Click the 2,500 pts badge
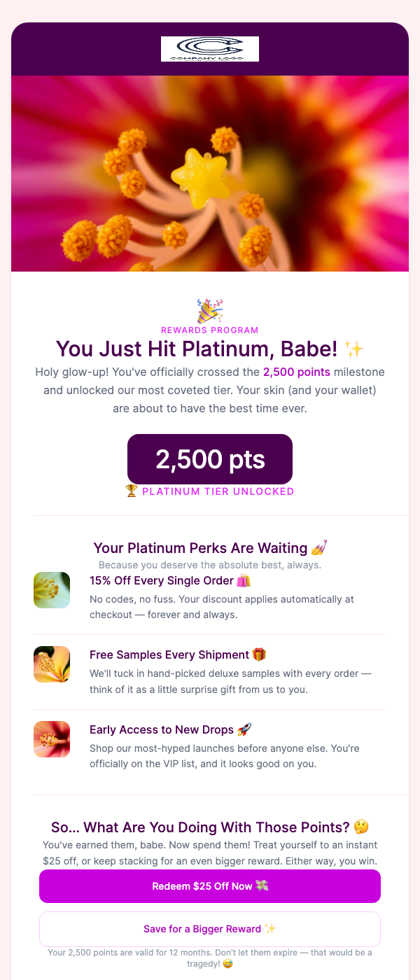The width and height of the screenshot is (420, 980). 209,459
